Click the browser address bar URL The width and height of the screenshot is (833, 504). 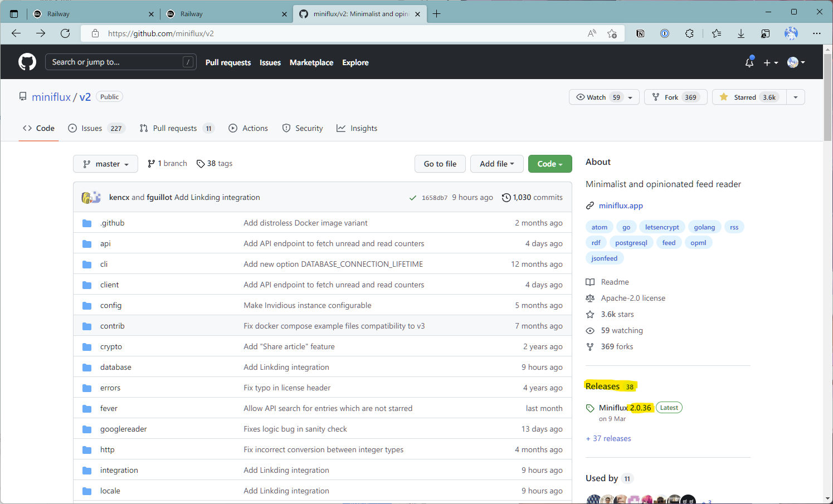pos(161,33)
